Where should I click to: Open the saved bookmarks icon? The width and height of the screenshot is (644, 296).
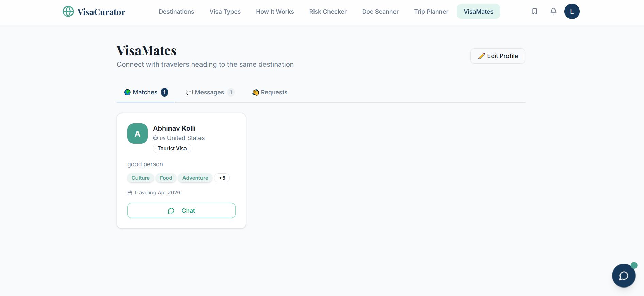[535, 12]
